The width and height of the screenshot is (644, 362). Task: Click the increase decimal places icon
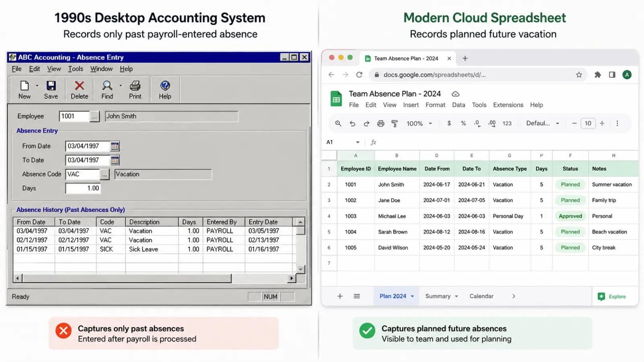click(x=492, y=123)
